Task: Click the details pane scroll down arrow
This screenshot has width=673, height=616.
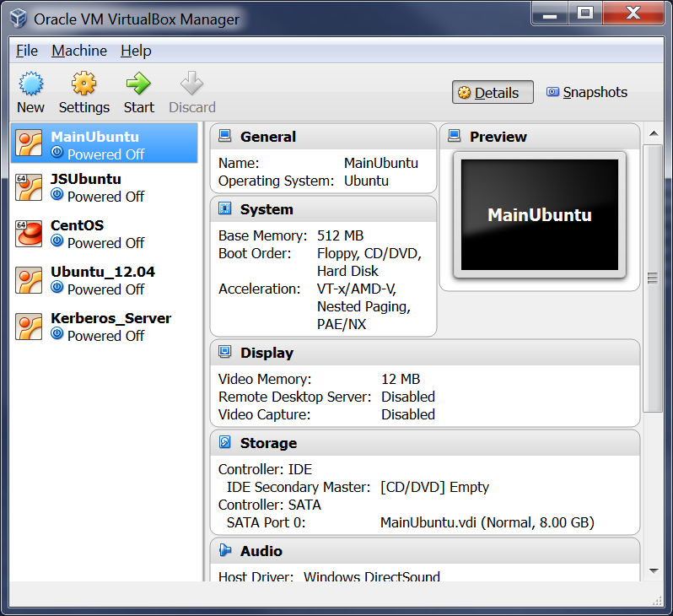Action: pos(654,571)
